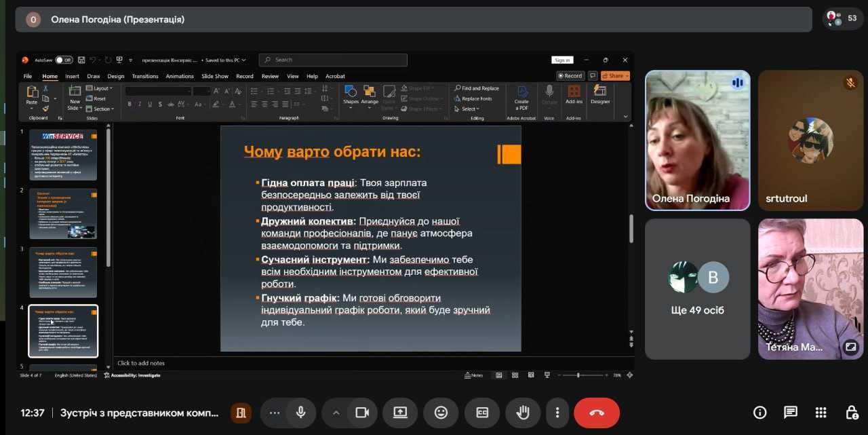This screenshot has width=868, height=435.
Task: Adjust the zoom slider in status bar
Action: [x=578, y=375]
